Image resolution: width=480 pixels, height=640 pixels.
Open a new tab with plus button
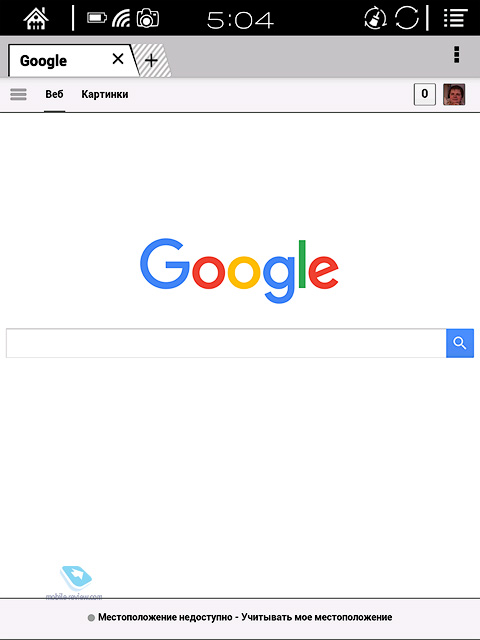152,61
